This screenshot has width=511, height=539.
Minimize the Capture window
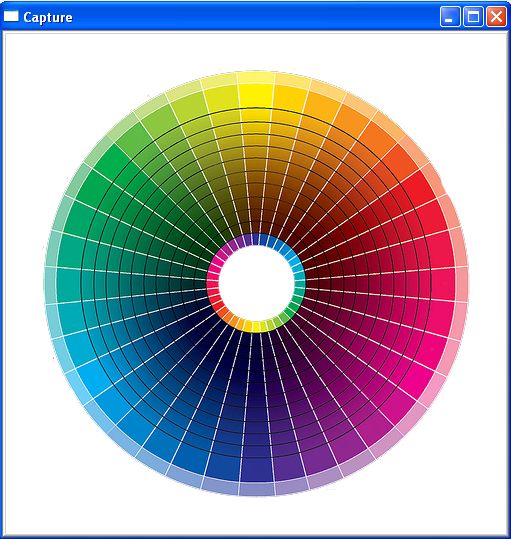(x=450, y=16)
